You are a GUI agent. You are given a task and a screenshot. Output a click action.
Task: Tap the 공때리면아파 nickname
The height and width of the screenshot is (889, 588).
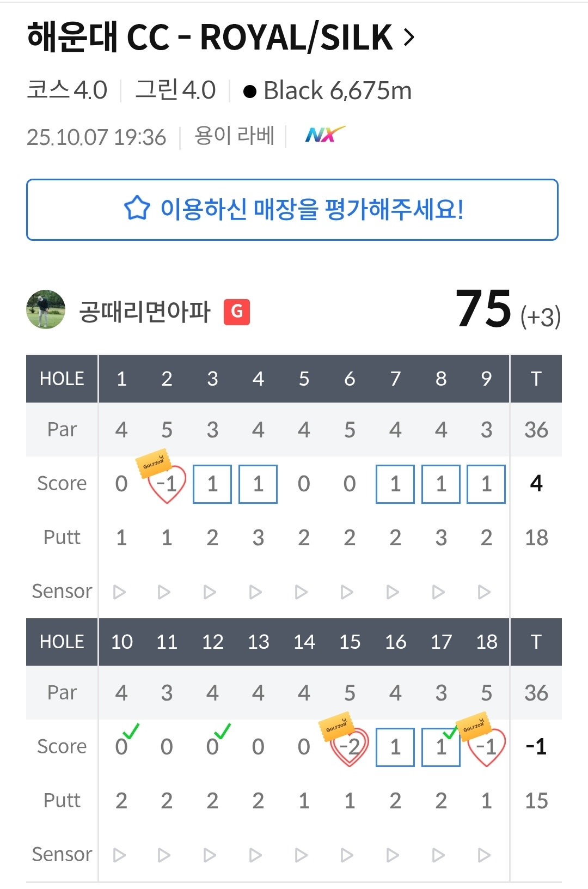click(x=145, y=312)
